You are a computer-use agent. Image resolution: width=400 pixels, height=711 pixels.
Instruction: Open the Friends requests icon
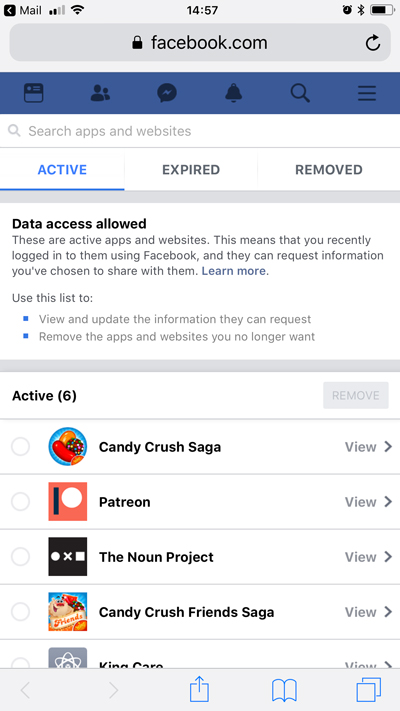[x=100, y=93]
